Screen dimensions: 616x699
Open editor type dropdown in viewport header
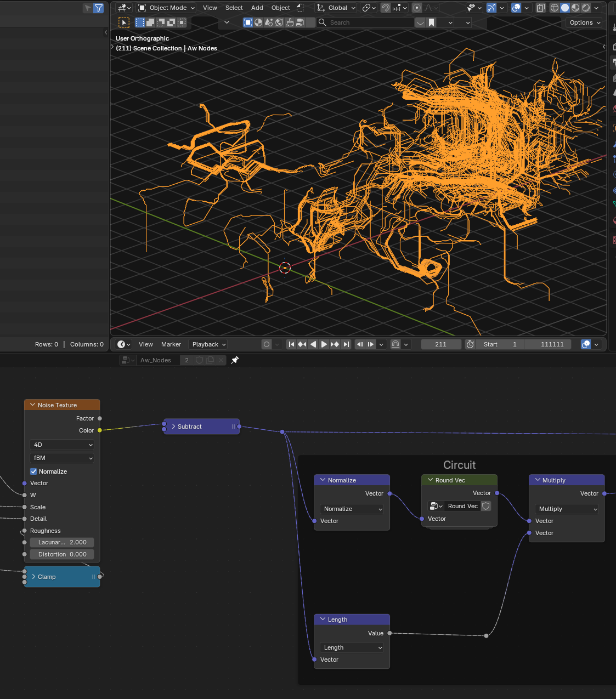point(124,8)
